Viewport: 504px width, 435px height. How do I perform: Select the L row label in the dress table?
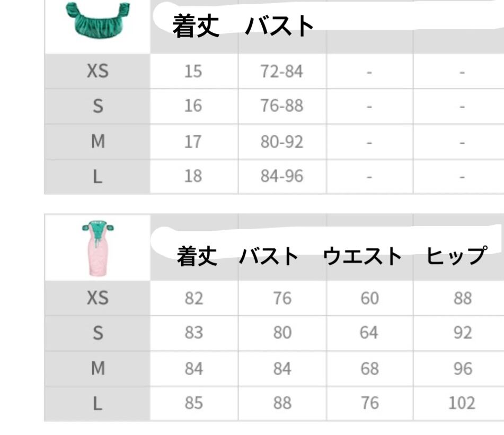click(x=98, y=404)
